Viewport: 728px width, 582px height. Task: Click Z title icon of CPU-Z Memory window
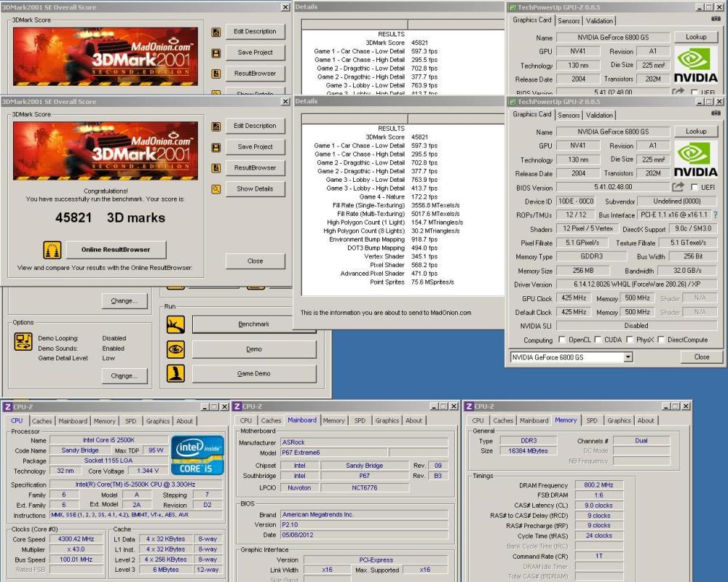tap(469, 407)
